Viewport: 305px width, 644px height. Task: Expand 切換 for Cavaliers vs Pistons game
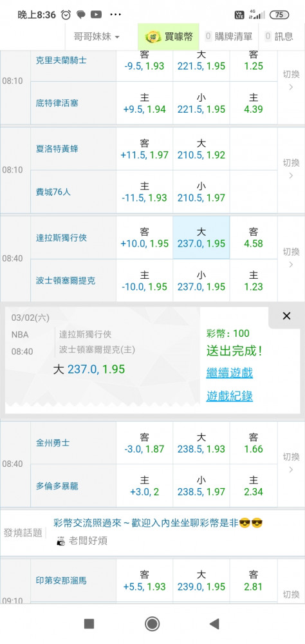291,80
